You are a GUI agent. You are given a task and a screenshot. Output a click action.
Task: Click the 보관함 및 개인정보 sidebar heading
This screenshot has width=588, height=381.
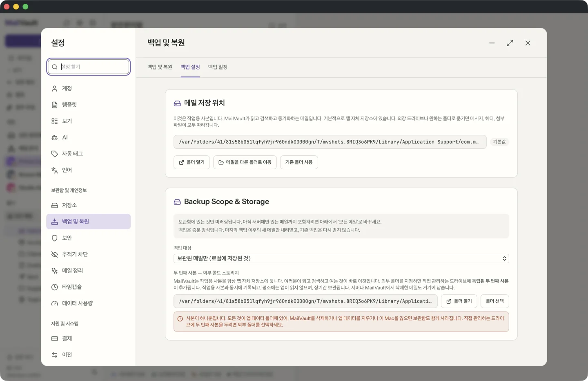69,190
